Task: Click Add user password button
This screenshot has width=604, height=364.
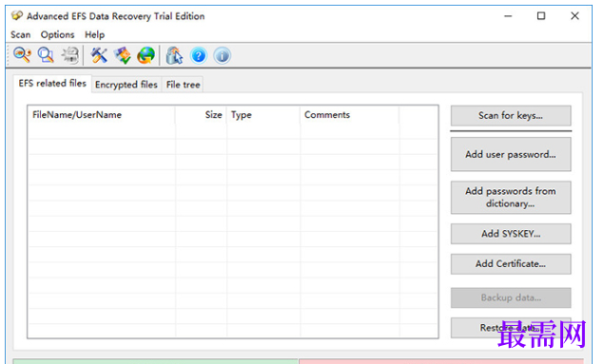Action: coord(511,154)
